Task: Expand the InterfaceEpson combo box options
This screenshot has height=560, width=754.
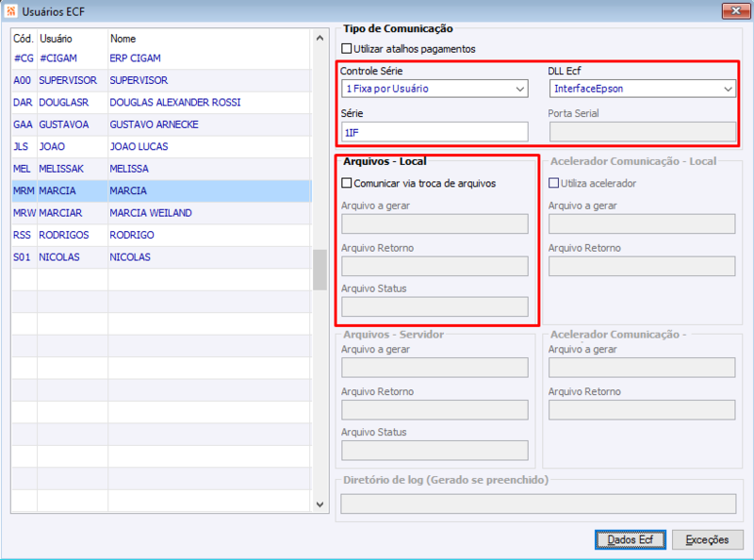Action: (x=729, y=88)
